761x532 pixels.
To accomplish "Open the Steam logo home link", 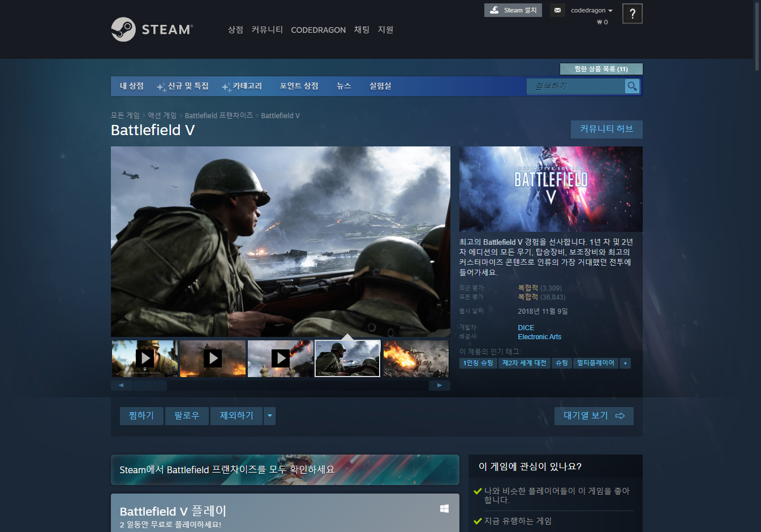I will pyautogui.click(x=152, y=29).
